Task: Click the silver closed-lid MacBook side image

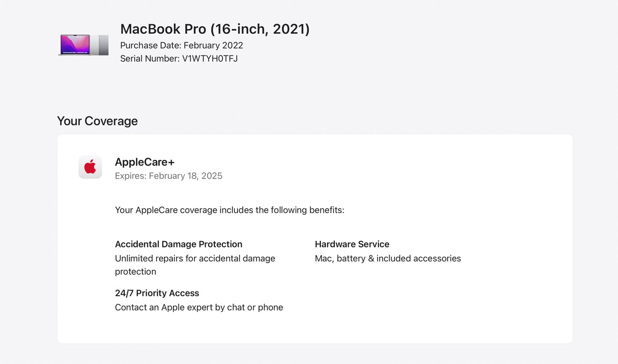Action: 103,45
